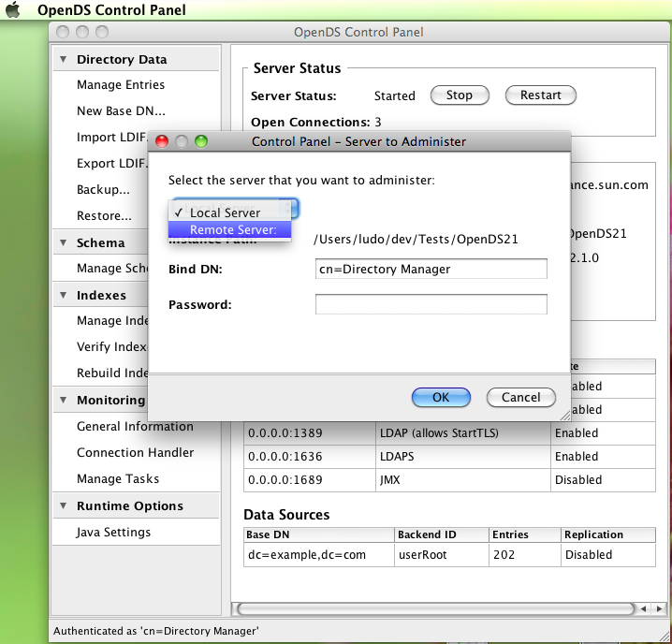Image resolution: width=672 pixels, height=644 pixels.
Task: Open Manage Tasks item
Action: coord(118,479)
